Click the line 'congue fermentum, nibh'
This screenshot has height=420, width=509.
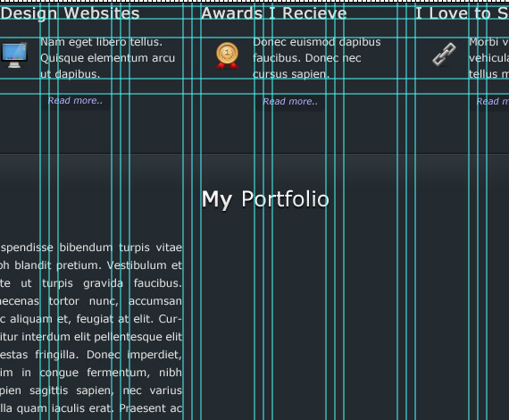111,373
